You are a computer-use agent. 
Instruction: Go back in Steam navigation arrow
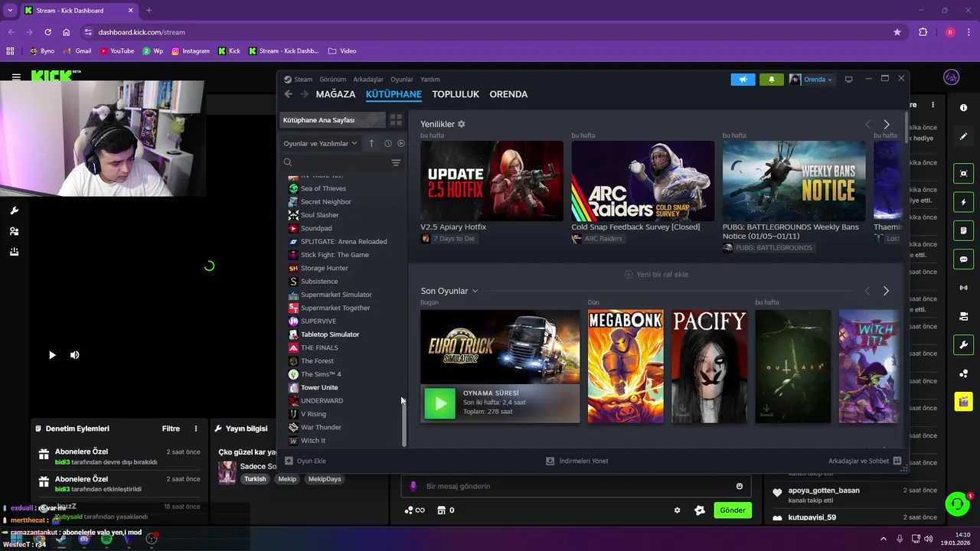tap(289, 94)
